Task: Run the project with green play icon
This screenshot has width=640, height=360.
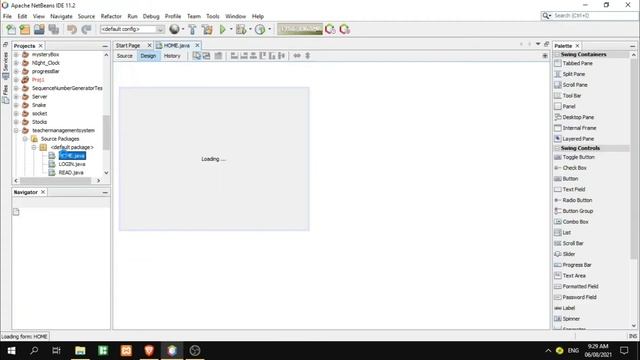Action: pos(222,29)
